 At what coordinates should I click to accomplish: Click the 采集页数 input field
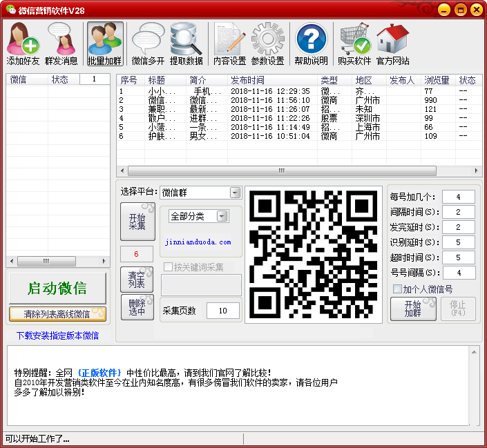pos(223,311)
